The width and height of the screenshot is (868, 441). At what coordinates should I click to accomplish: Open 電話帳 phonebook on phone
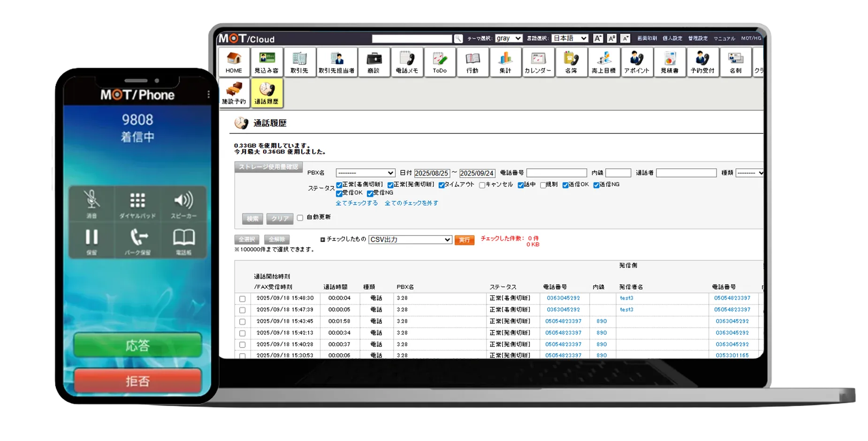(183, 240)
